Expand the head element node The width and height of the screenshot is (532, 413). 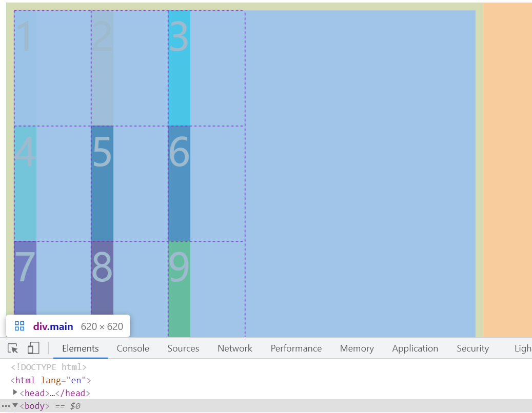(x=15, y=393)
